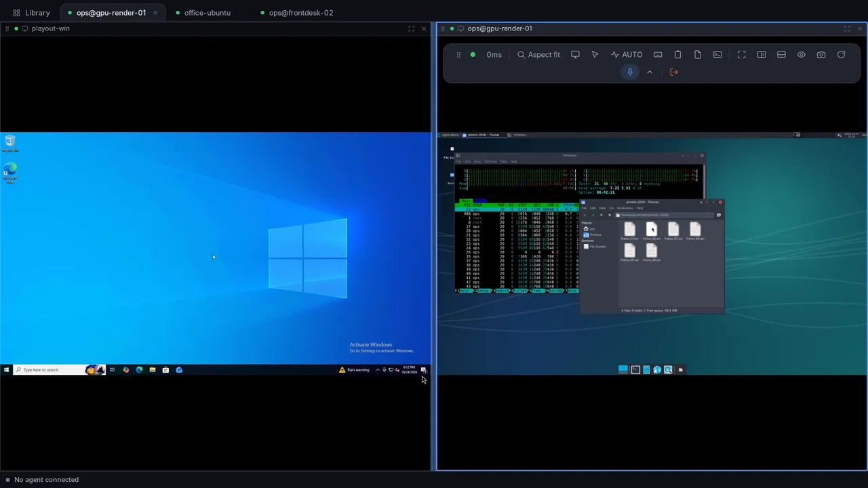The image size is (868, 488).
Task: Open File Explorer from the Windows taskbar
Action: (153, 370)
